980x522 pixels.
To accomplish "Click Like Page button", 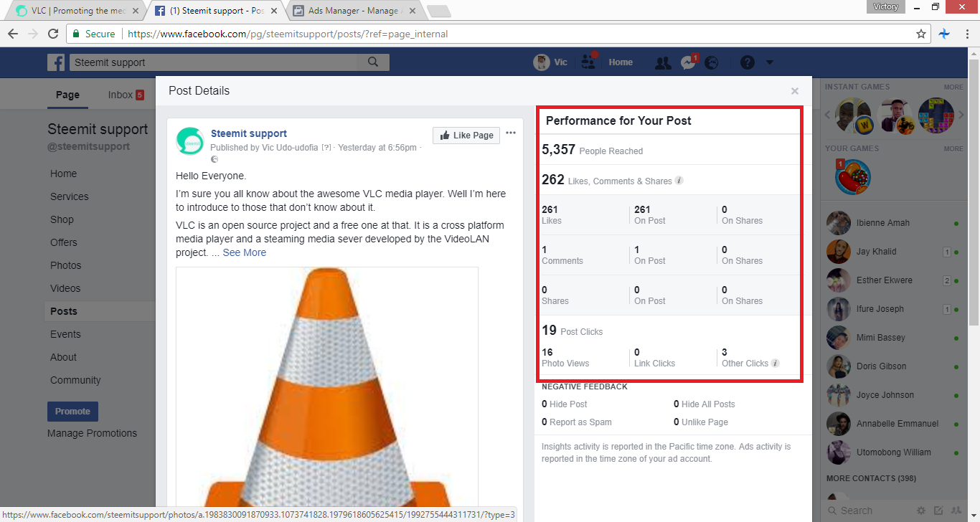I will point(466,135).
